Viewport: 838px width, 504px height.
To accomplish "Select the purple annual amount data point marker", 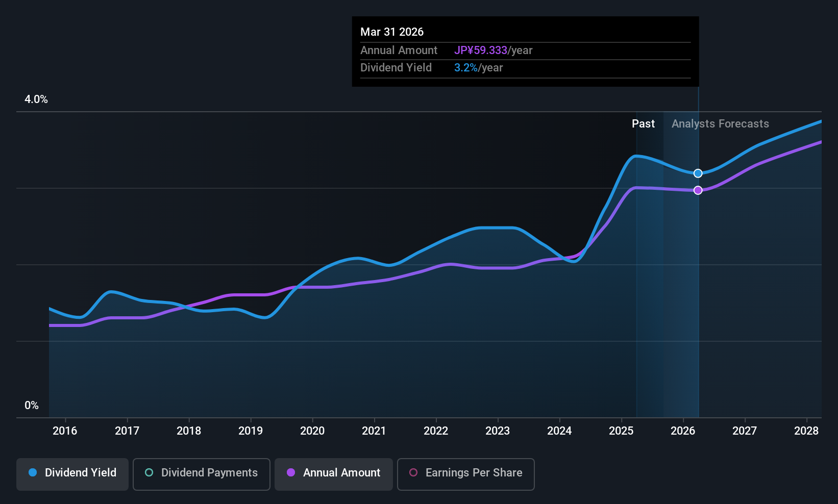I will point(698,190).
